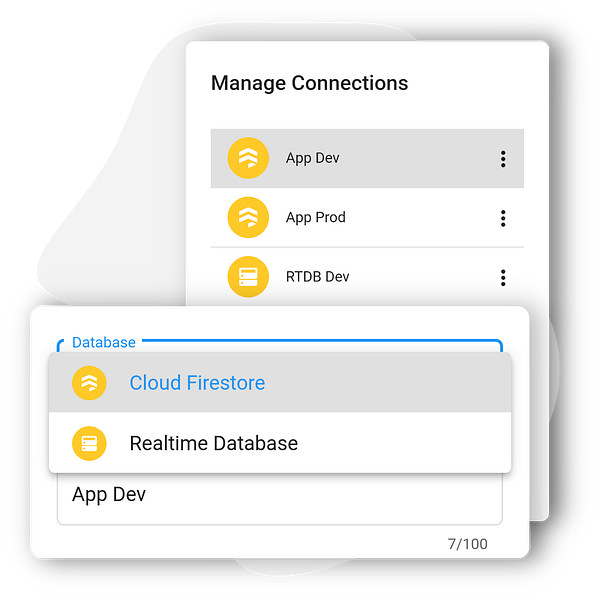Click the 7/100 character counter
Viewport: 600px width, 600px height.
468,544
